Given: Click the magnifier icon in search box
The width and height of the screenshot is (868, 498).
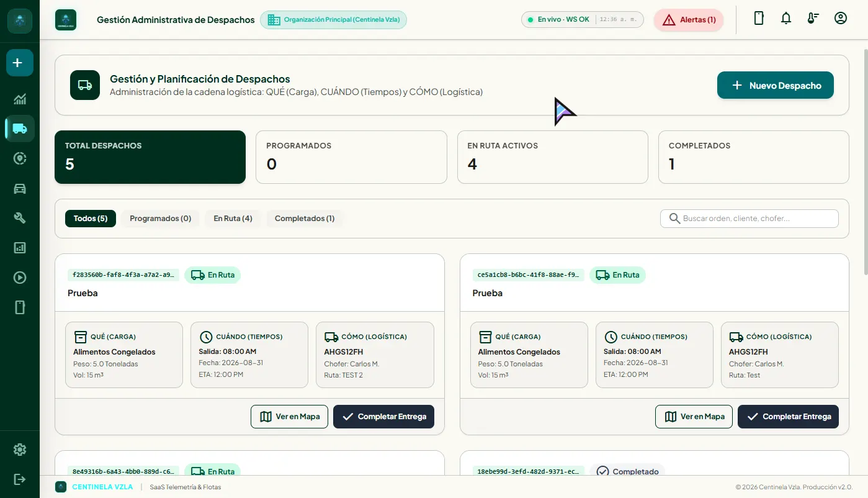Looking at the screenshot, I should tap(674, 219).
